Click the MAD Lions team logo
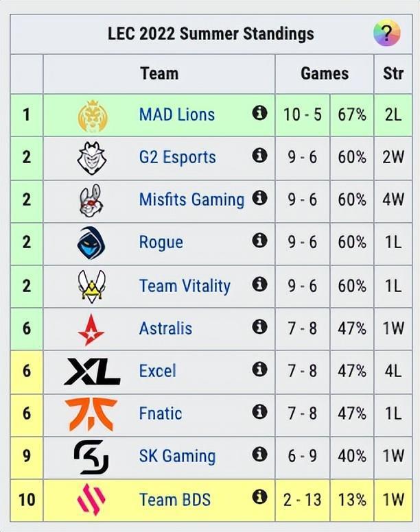420x532 pixels. tap(92, 115)
